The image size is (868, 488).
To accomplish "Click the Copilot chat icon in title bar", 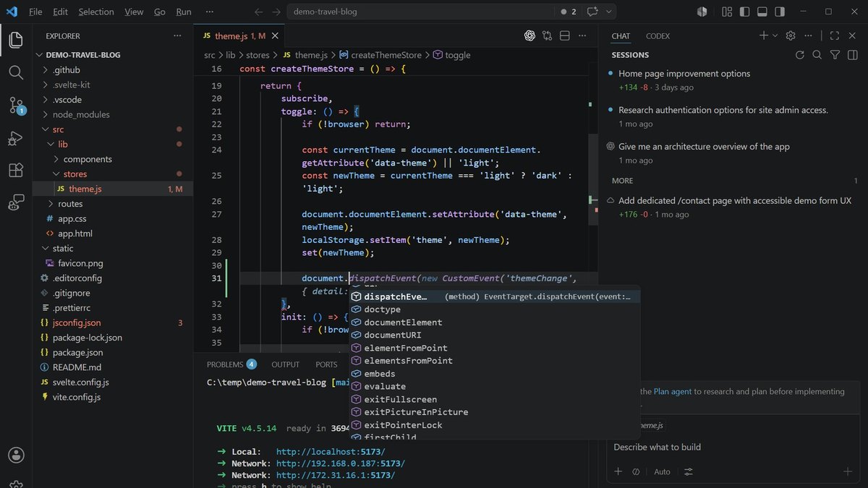I will click(x=593, y=12).
